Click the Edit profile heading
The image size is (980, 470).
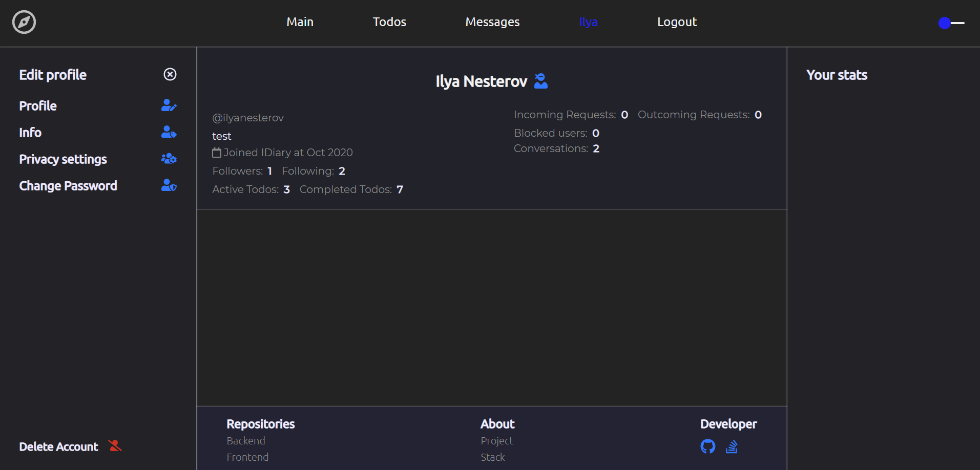coord(53,75)
